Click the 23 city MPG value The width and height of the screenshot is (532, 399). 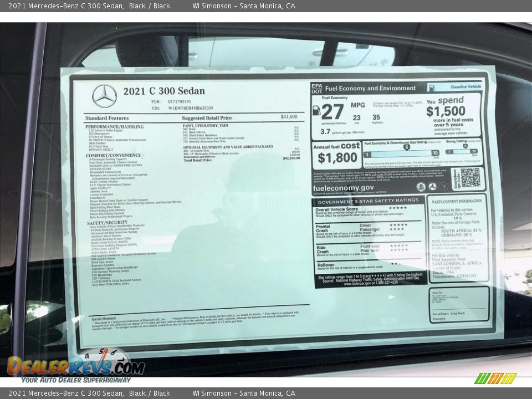click(356, 117)
